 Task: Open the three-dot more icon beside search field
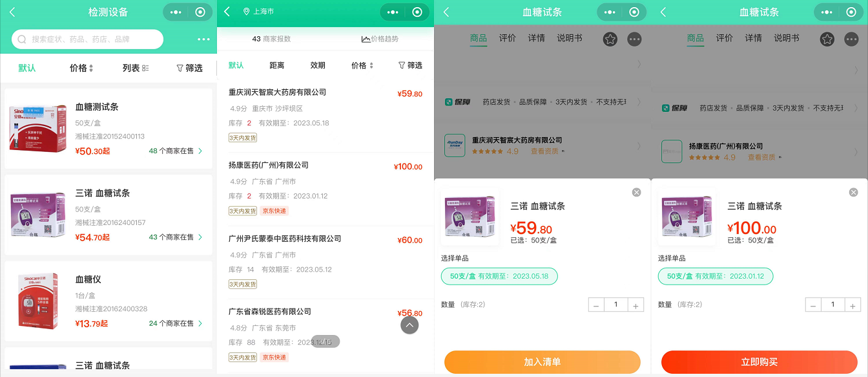[204, 39]
